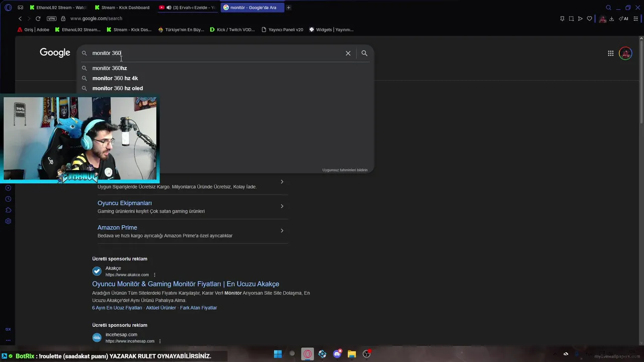This screenshot has width=644, height=362.
Task: Switch to the Ervah-ı Ezelde YouTube tab
Action: point(188,8)
